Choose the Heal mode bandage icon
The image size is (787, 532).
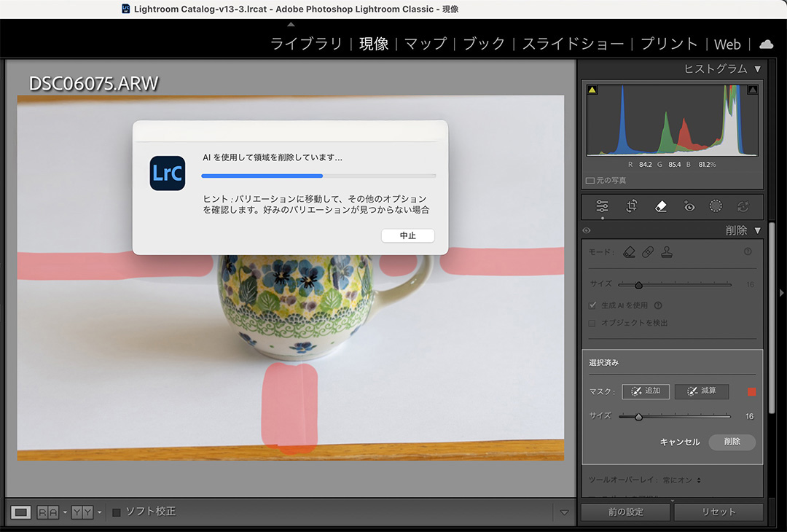click(648, 252)
